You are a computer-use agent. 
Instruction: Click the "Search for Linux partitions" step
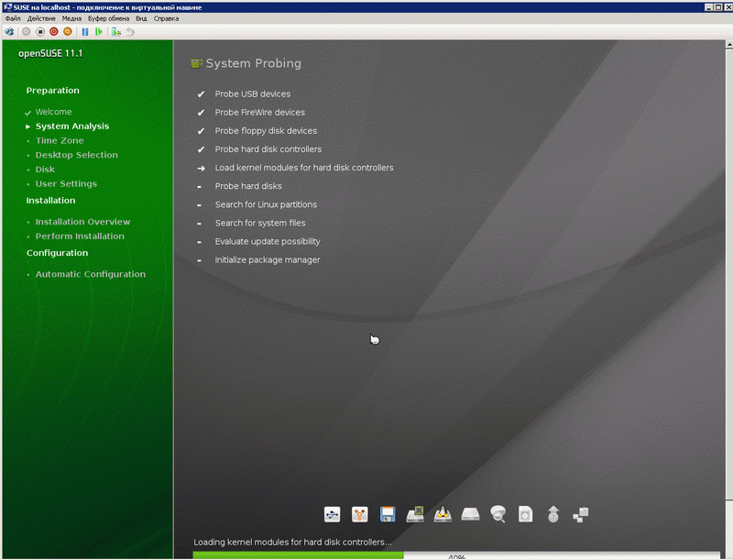tap(266, 204)
